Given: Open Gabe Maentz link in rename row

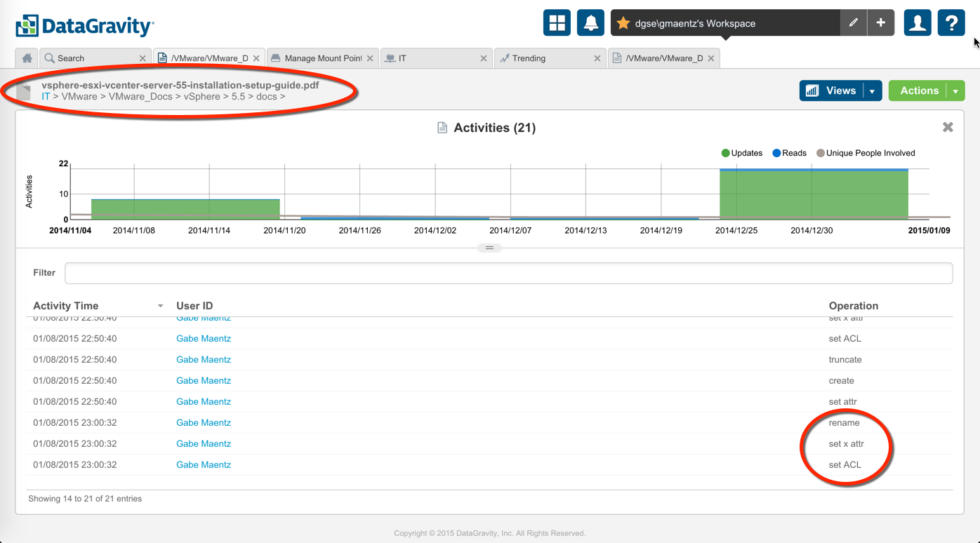Looking at the screenshot, I should pos(204,422).
